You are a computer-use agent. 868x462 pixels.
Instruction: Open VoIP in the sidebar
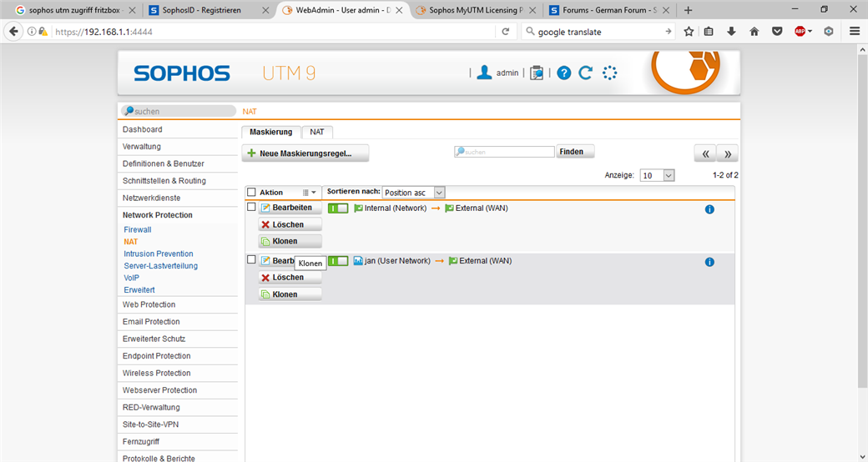click(131, 278)
